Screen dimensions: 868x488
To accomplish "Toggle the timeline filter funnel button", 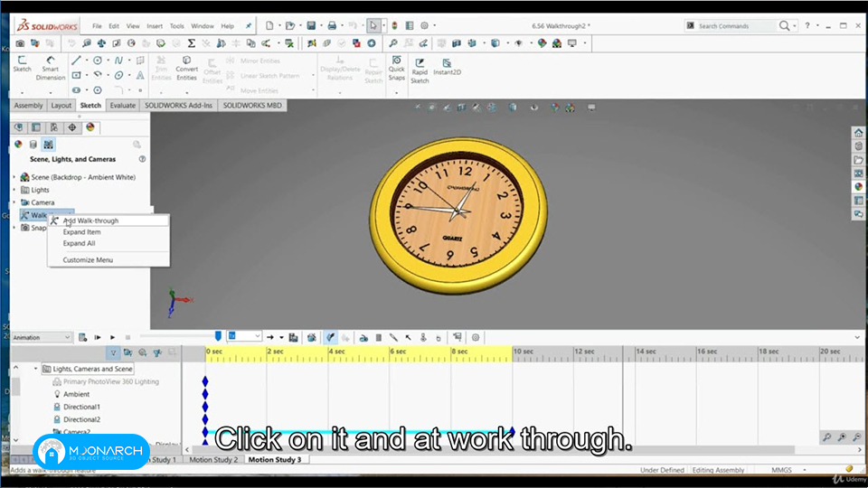I will click(113, 352).
